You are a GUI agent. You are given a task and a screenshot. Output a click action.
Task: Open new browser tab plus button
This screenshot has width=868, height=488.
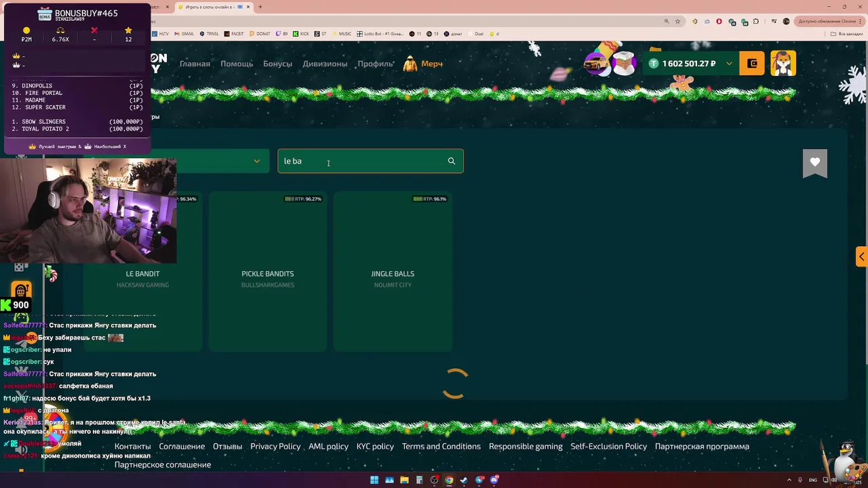(260, 7)
